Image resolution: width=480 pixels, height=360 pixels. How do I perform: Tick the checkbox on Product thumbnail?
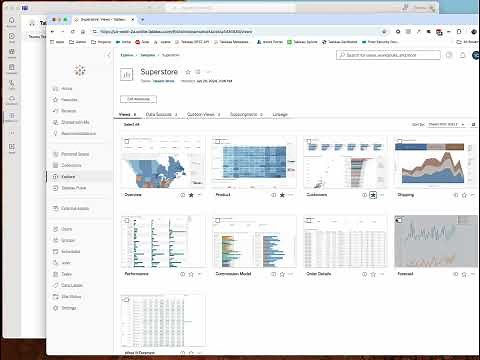point(218,141)
